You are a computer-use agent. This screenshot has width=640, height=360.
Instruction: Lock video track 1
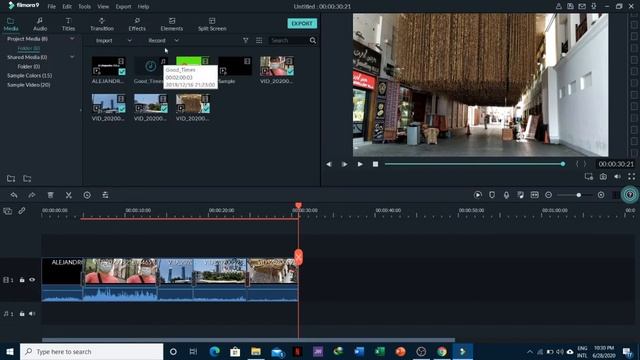22,280
